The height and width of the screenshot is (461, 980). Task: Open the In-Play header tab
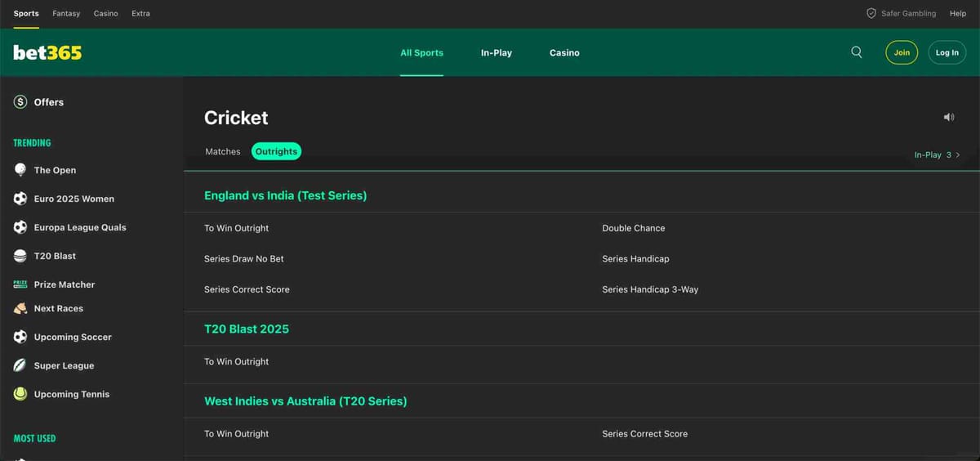(497, 52)
